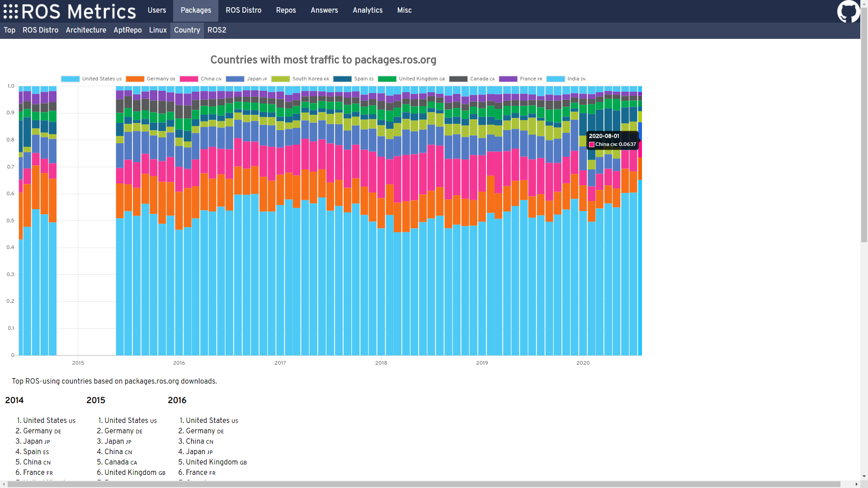Switch to the ROS2 sub-tab
868x488 pixels.
point(217,30)
